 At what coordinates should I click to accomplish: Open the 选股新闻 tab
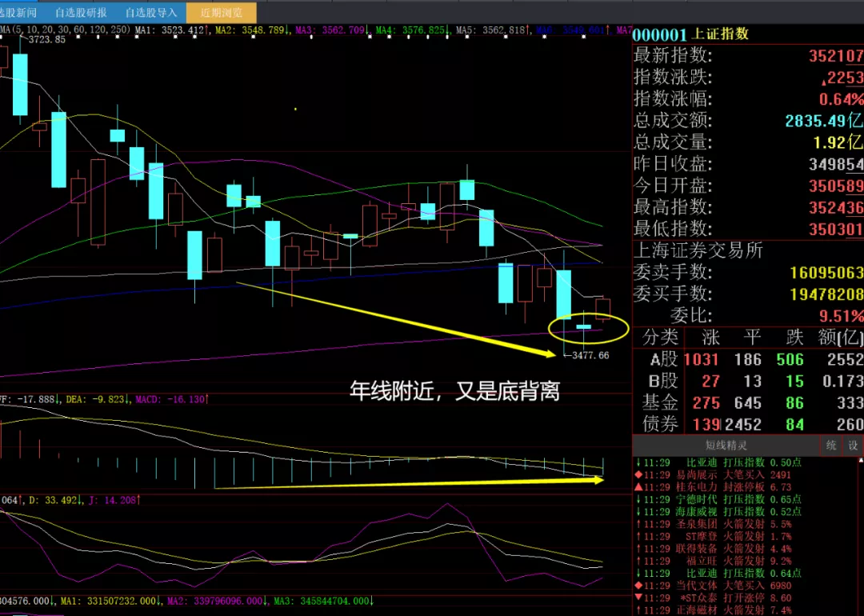coord(20,12)
